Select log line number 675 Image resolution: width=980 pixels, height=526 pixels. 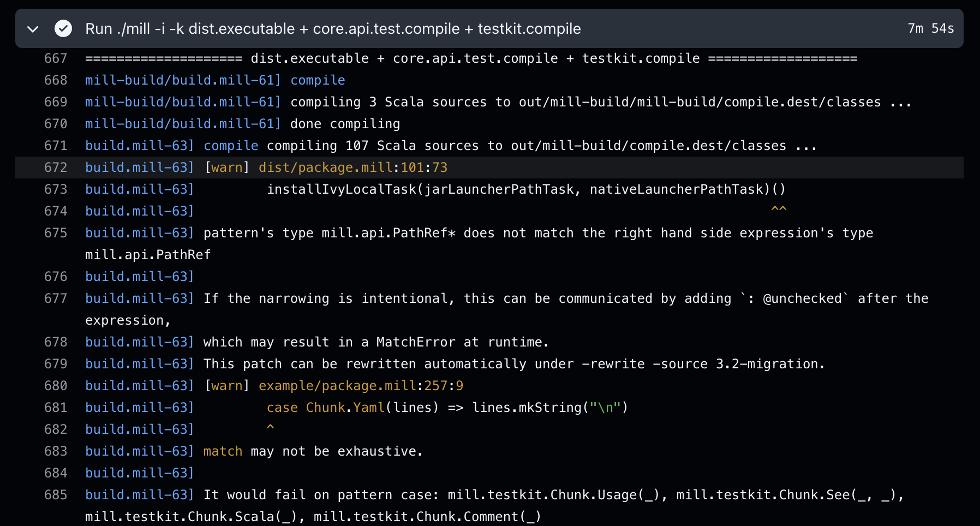pos(56,233)
